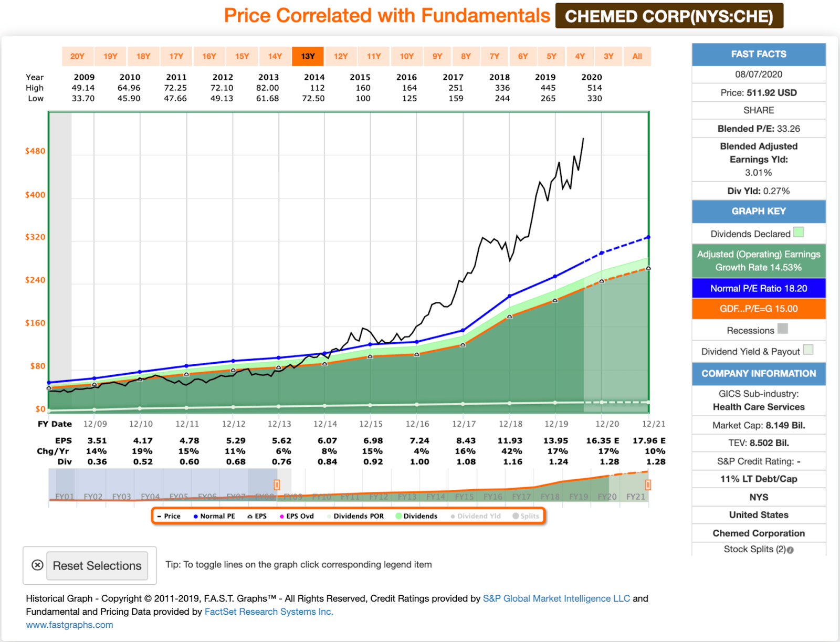This screenshot has height=642, width=840.
Task: Enable the Dividend Yld legend item
Action: click(x=476, y=517)
